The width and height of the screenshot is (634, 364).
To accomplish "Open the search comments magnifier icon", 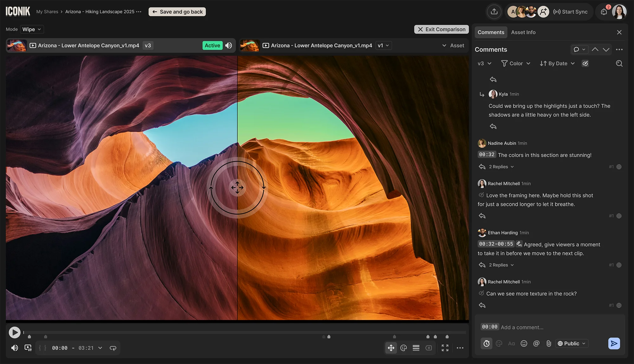I will (x=619, y=63).
